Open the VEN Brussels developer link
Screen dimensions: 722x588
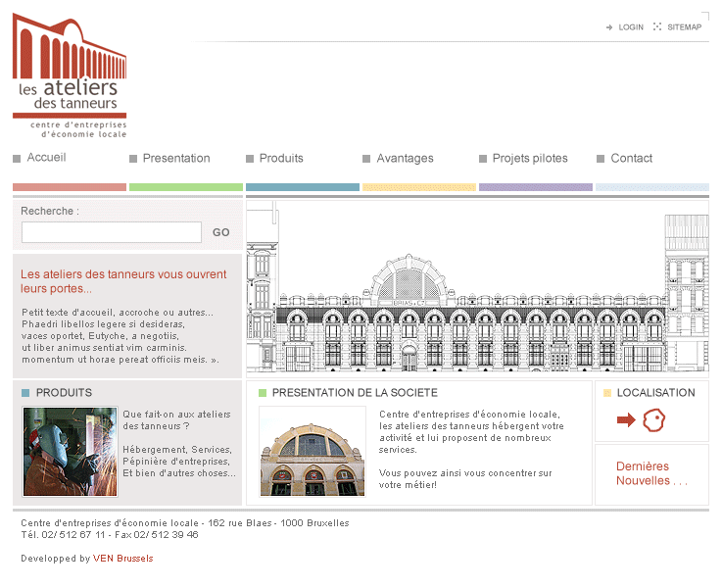click(x=122, y=559)
